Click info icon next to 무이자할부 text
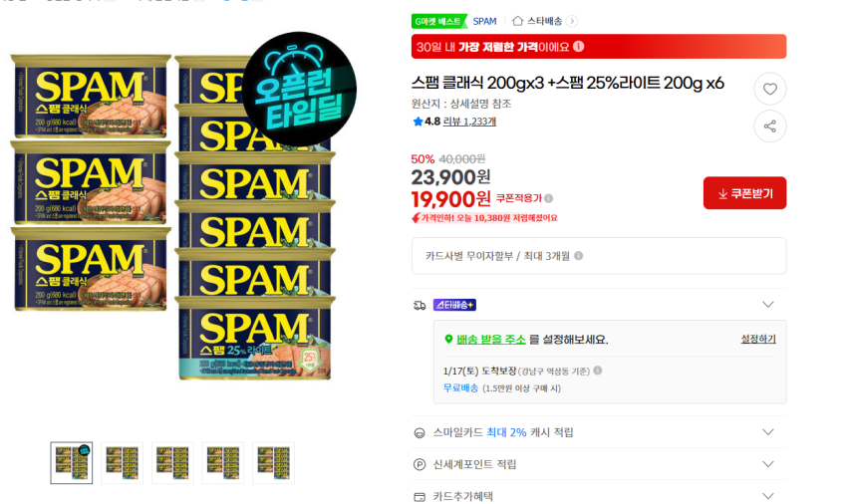 tap(578, 256)
